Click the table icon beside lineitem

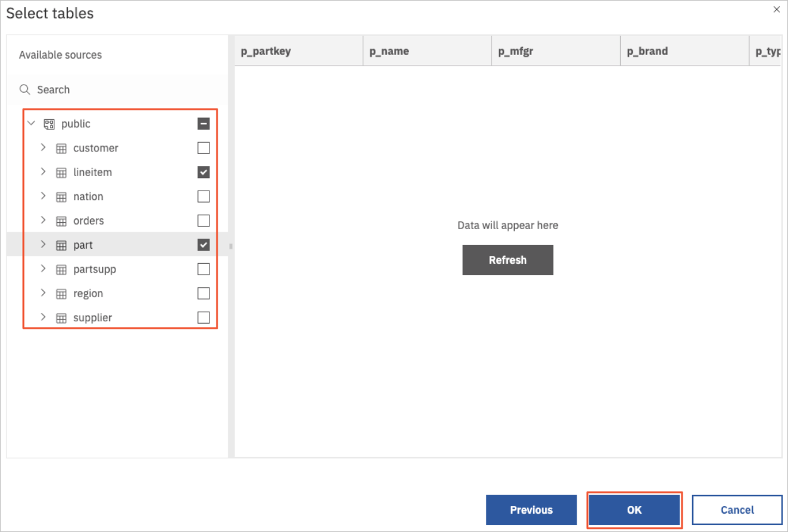coord(61,172)
